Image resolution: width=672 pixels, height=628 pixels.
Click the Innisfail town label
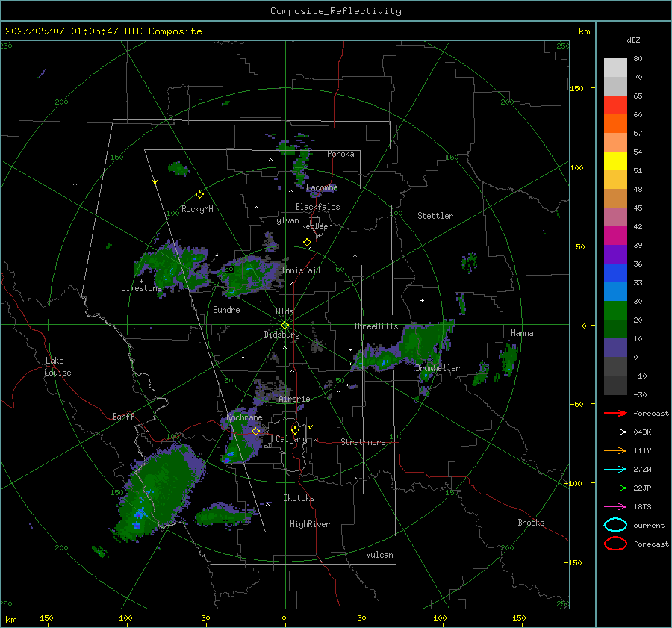[301, 270]
